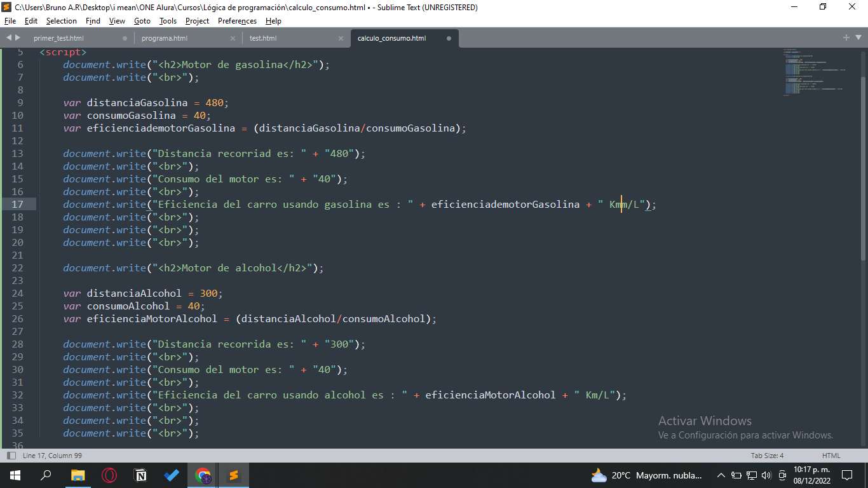Open the Help menu
The height and width of the screenshot is (488, 868).
point(273,21)
